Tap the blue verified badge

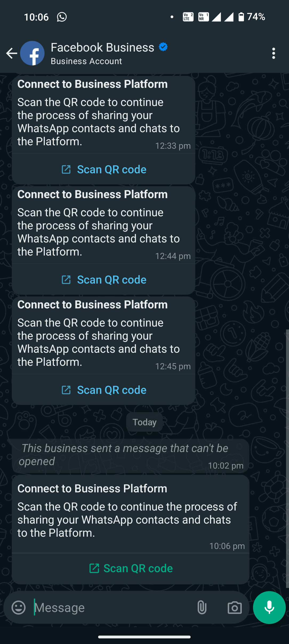point(163,47)
